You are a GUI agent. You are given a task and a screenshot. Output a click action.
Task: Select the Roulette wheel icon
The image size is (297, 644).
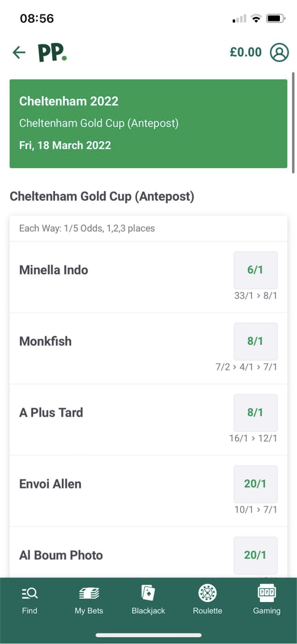coord(207,597)
